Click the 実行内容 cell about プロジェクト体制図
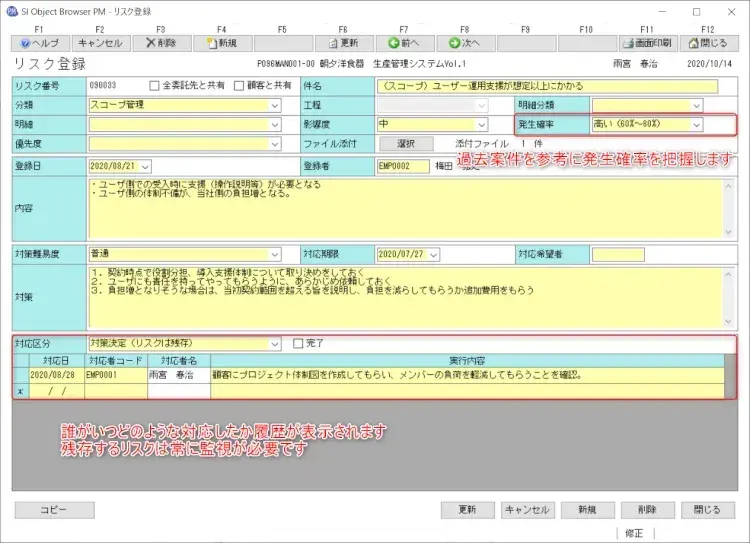Image resolution: width=750 pixels, height=543 pixels. pos(467,375)
